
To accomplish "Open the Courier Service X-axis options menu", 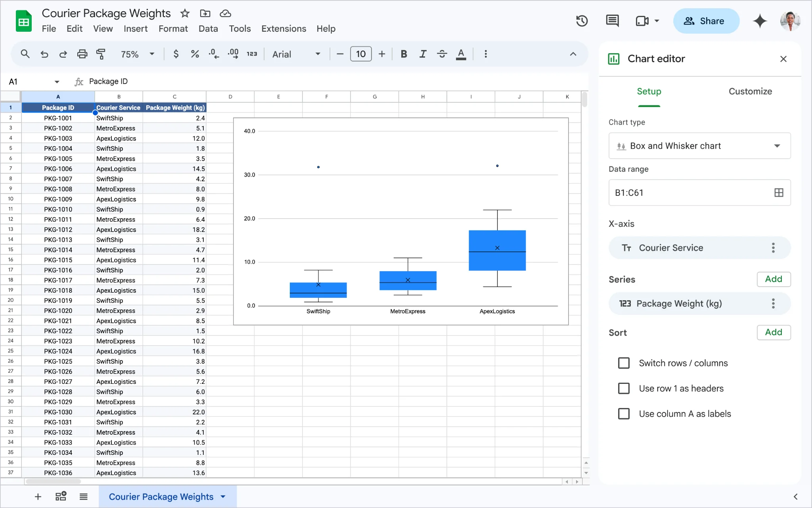I will tap(773, 248).
